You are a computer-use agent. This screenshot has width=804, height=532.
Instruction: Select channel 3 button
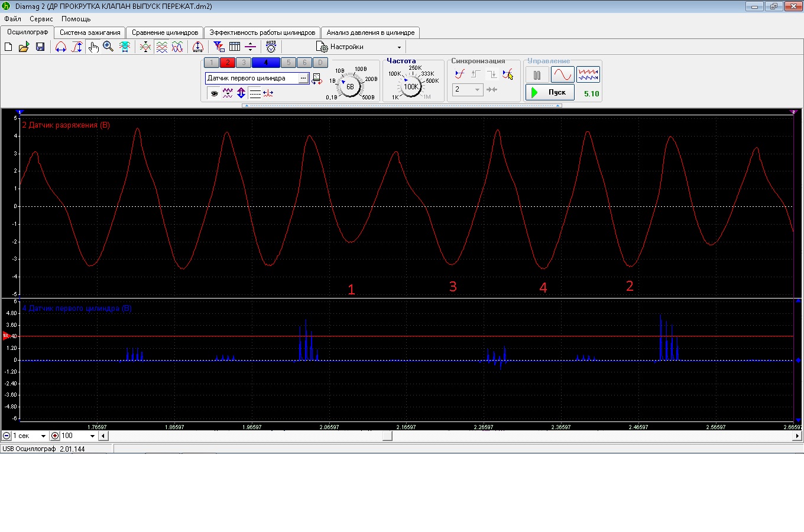point(244,63)
